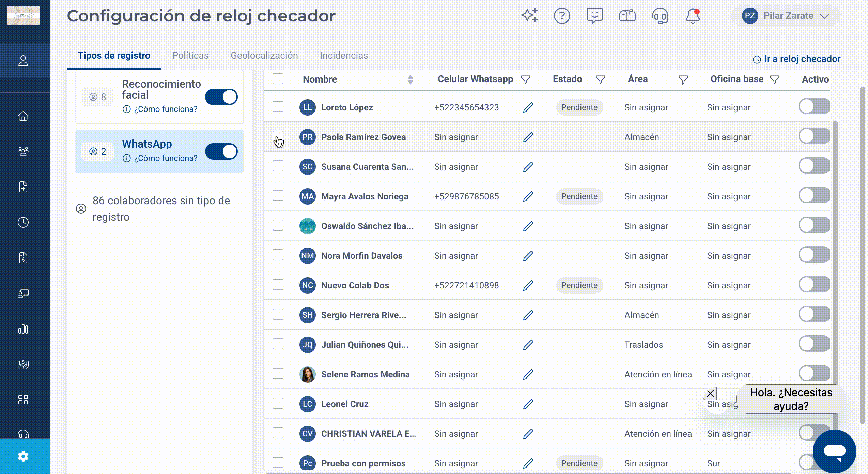Switch to the Geolocalización tab

pos(264,55)
